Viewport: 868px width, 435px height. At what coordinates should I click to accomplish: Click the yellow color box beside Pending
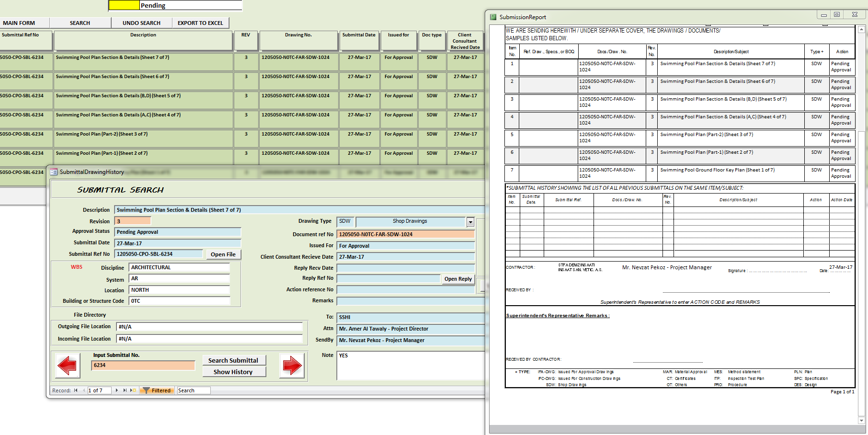(x=124, y=5)
